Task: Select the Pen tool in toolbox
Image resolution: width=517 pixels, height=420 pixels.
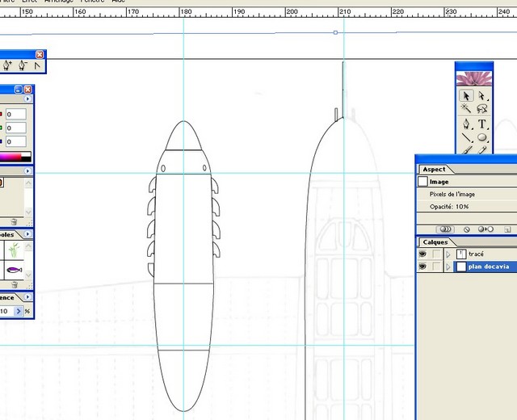Action: [x=466, y=124]
